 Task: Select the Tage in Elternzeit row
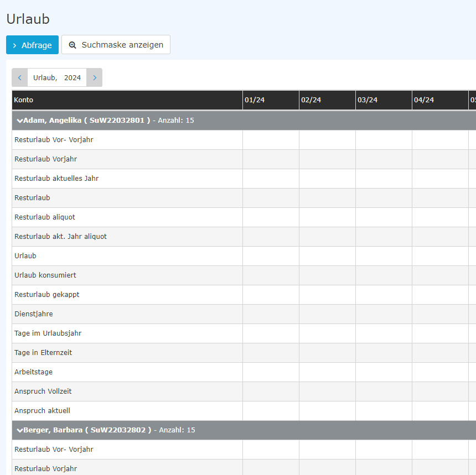click(244, 353)
